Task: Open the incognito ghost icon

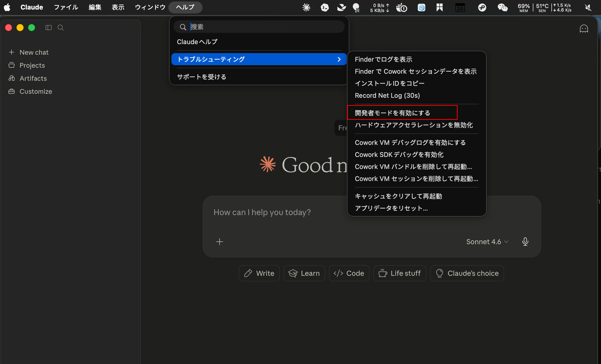Action: tap(584, 29)
